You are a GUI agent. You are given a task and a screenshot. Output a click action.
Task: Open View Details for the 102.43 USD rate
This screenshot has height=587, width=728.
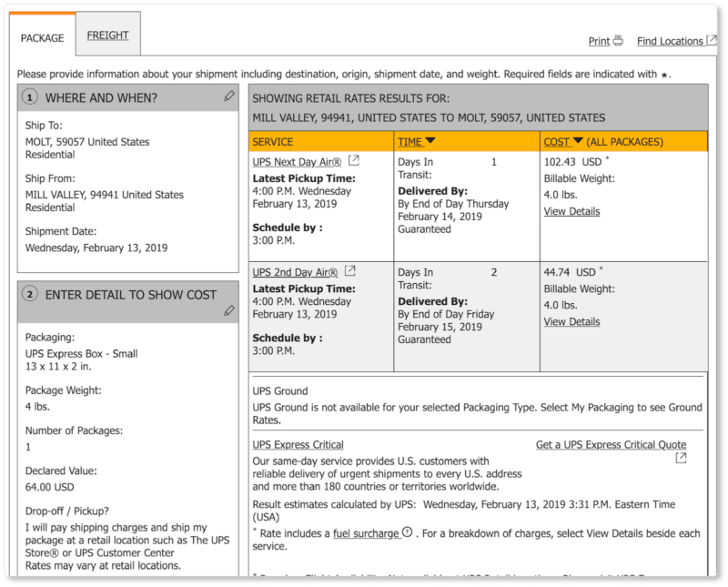[571, 211]
